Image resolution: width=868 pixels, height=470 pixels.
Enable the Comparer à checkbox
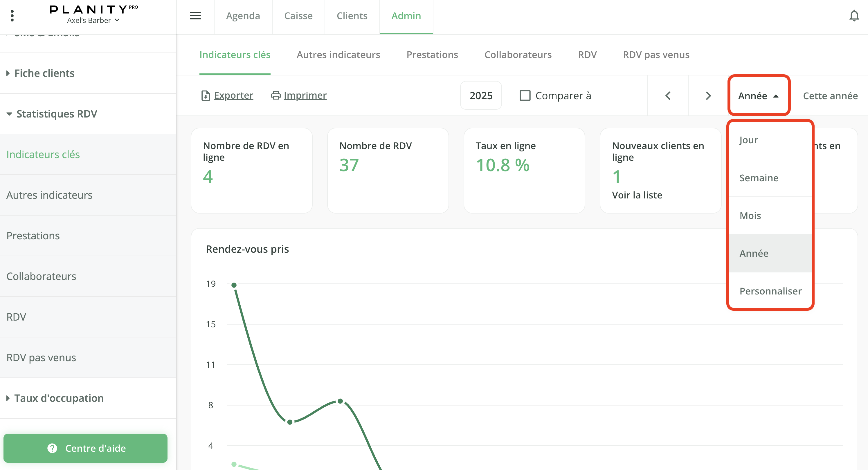coord(525,96)
